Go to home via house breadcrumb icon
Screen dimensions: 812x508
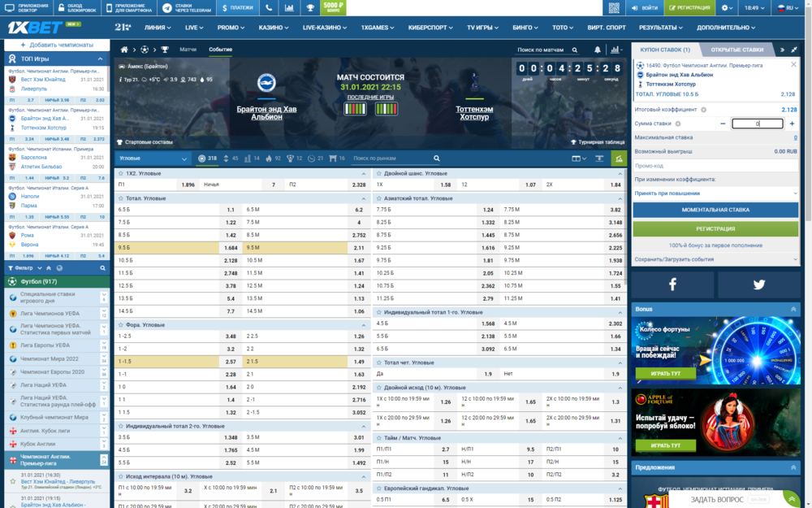tap(124, 50)
